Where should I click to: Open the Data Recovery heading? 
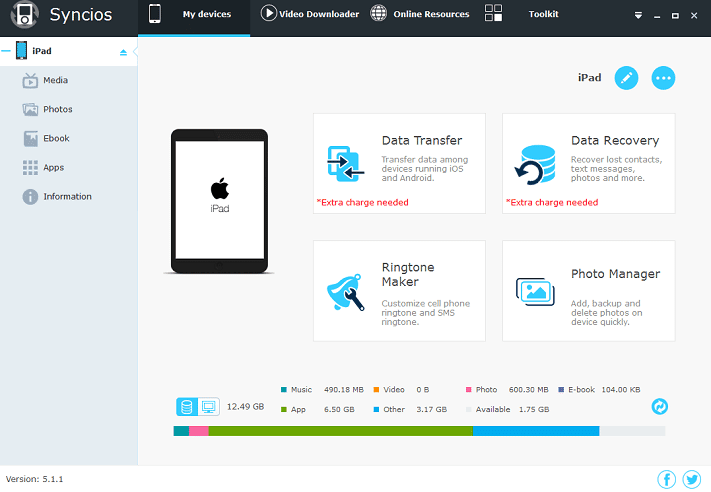point(615,141)
